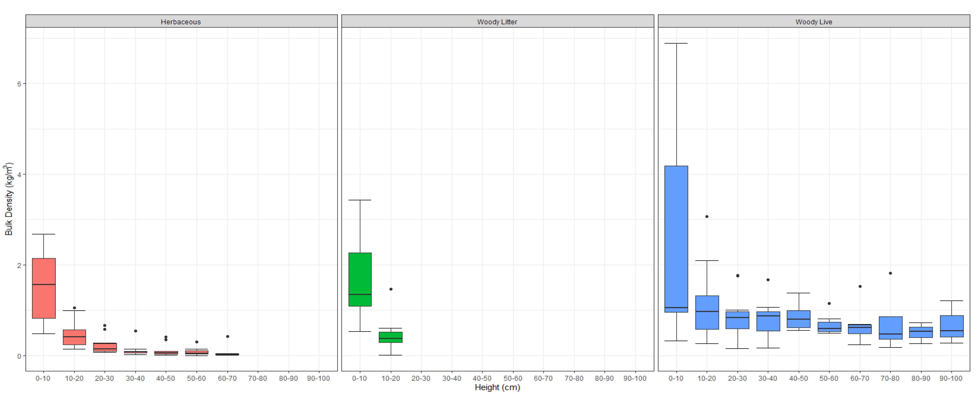Click the y-axis tick label 4
Screen dimensions: 980x394
19,175
